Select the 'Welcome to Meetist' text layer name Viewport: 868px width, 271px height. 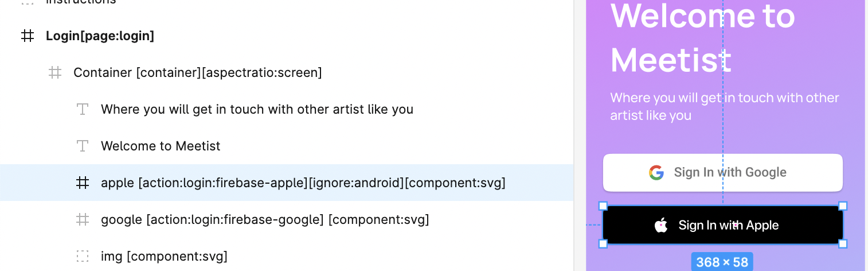(161, 146)
